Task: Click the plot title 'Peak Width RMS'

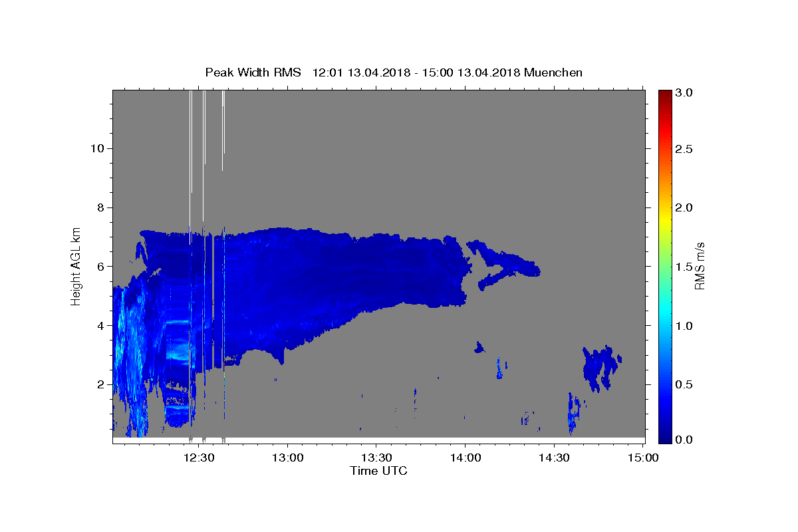Action: [253, 72]
